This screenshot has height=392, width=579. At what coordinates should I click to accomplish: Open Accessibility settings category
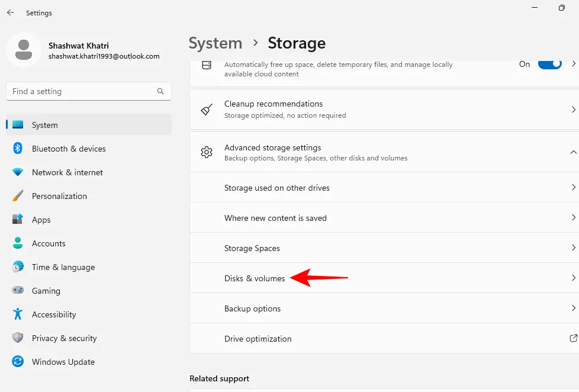click(x=89, y=314)
